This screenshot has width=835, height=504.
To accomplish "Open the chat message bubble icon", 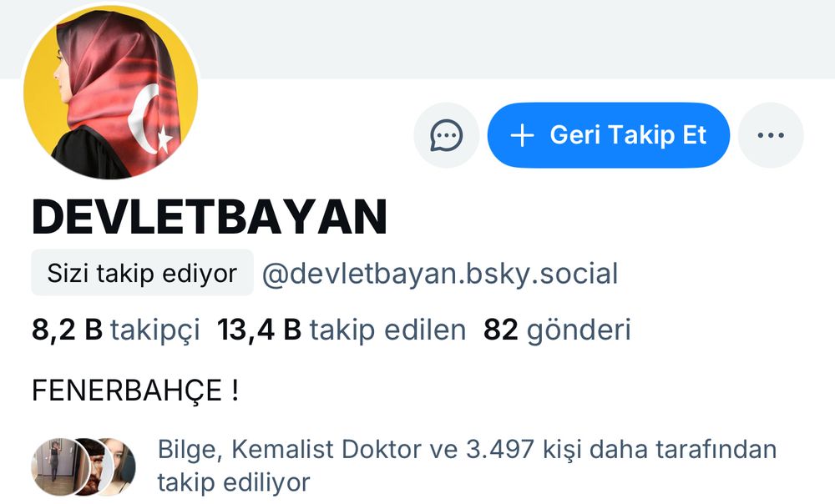I will click(x=446, y=135).
